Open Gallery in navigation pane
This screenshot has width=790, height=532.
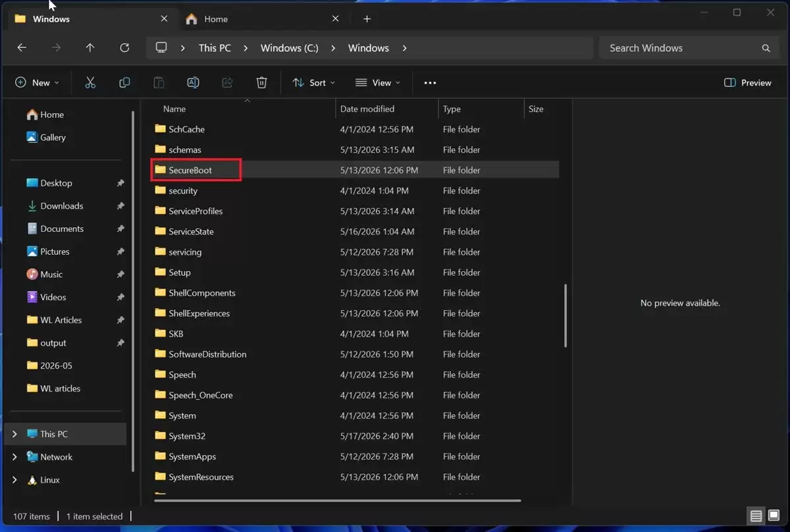point(46,138)
